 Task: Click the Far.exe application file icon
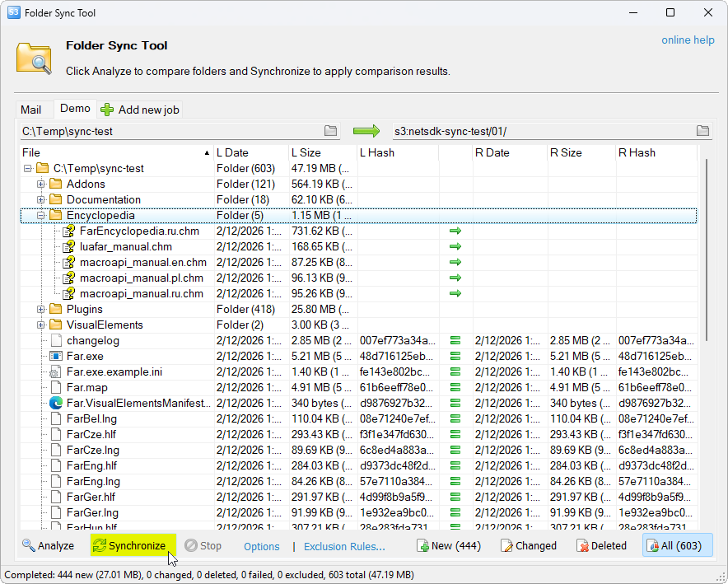click(x=56, y=357)
